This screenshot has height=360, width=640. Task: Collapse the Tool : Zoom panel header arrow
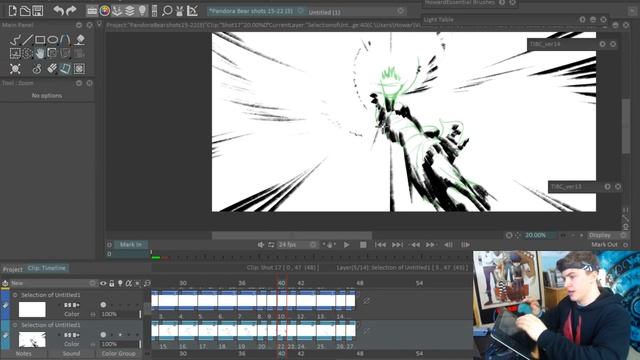click(79, 83)
